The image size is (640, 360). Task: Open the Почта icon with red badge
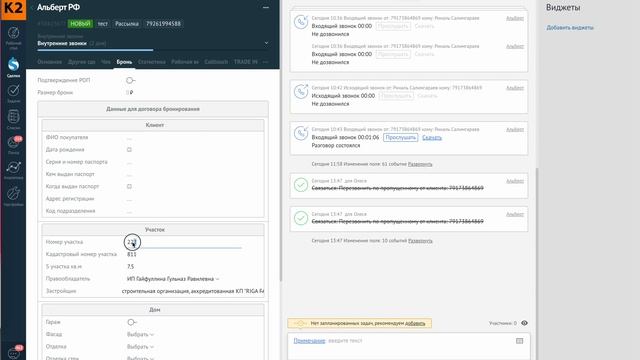tap(13, 142)
